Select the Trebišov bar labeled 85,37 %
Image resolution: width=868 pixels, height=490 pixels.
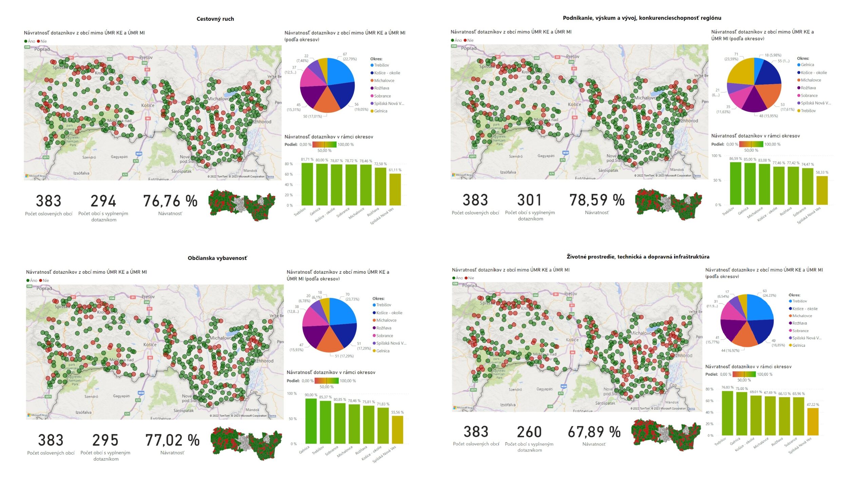click(325, 423)
